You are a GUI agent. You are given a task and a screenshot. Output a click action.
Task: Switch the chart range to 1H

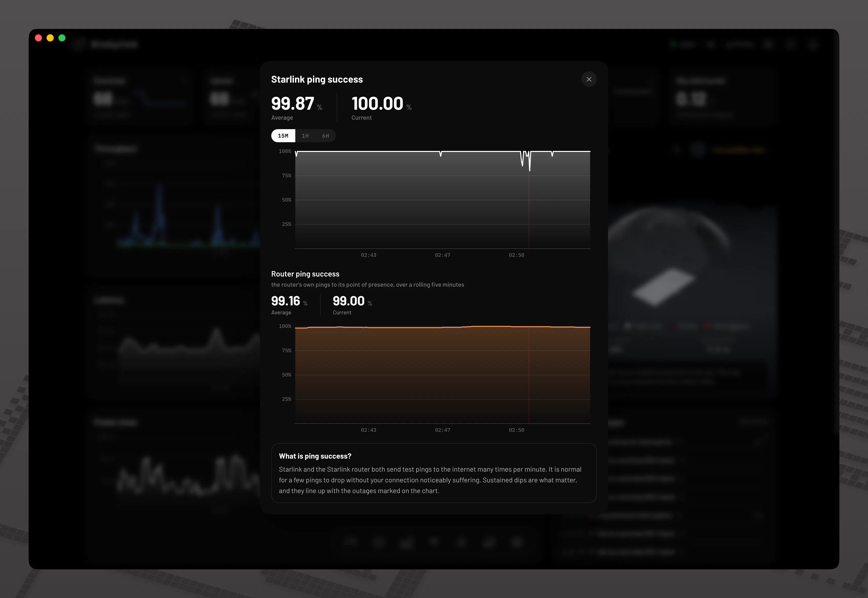pos(305,136)
